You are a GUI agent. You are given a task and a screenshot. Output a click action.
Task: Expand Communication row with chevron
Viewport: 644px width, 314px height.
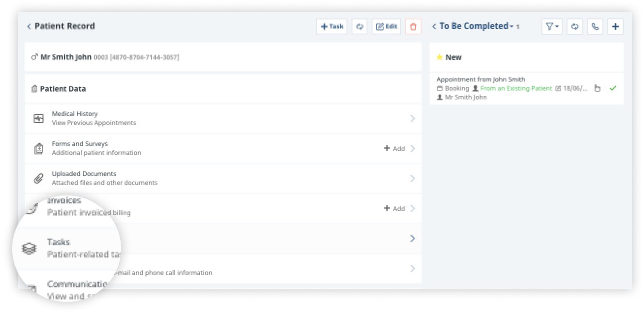click(412, 269)
